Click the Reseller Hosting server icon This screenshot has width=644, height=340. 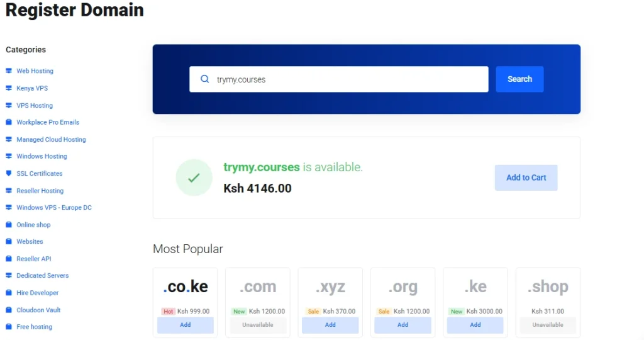click(x=9, y=191)
